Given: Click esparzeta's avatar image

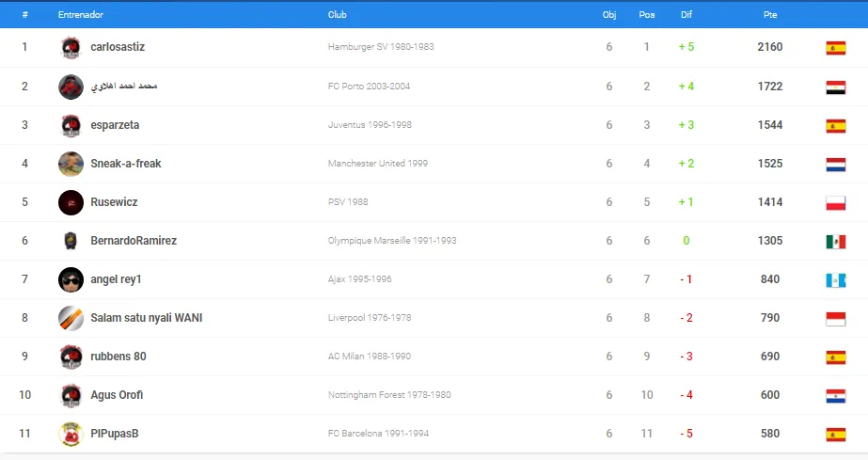Looking at the screenshot, I should [71, 126].
